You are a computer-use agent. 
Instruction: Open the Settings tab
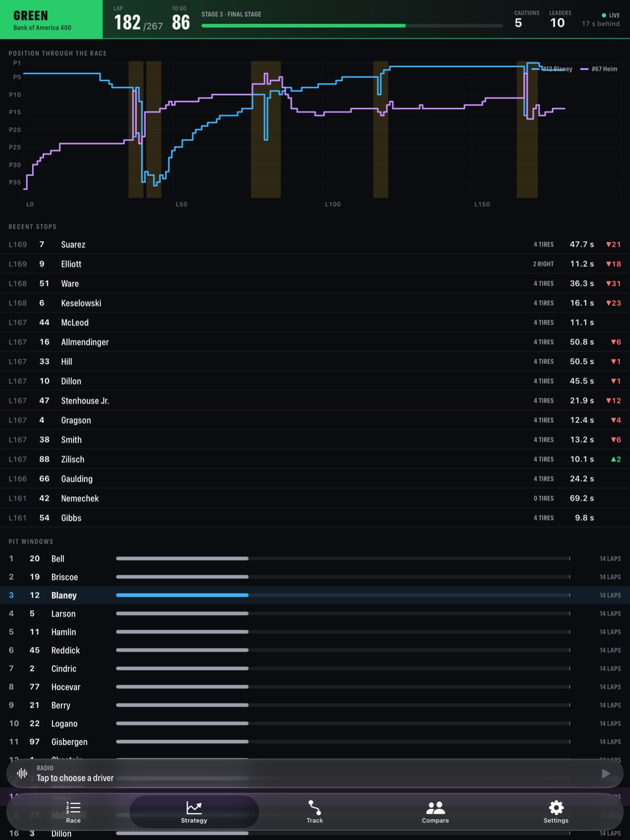[x=556, y=812]
